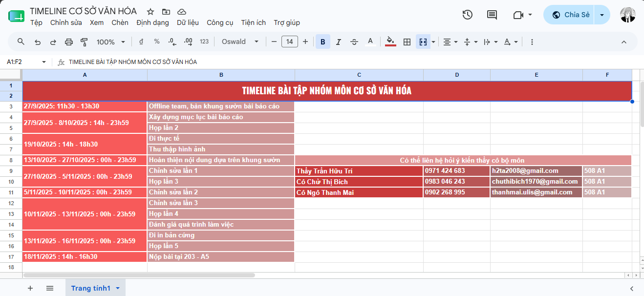Viewport: 644px width, 296px height.
Task: Select the paint format roller tool
Action: point(84,42)
